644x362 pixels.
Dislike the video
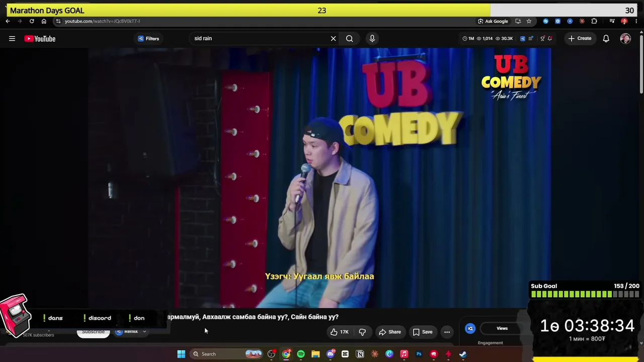(x=362, y=332)
